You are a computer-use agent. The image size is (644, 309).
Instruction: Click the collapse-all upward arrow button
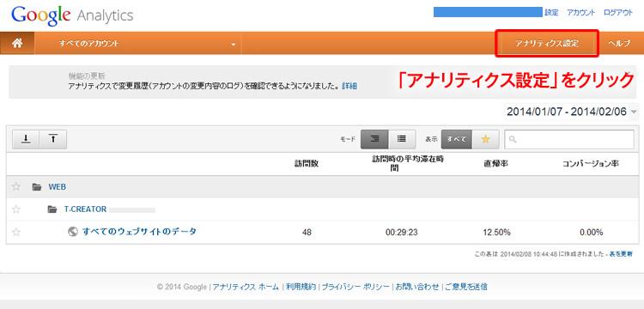[53, 139]
